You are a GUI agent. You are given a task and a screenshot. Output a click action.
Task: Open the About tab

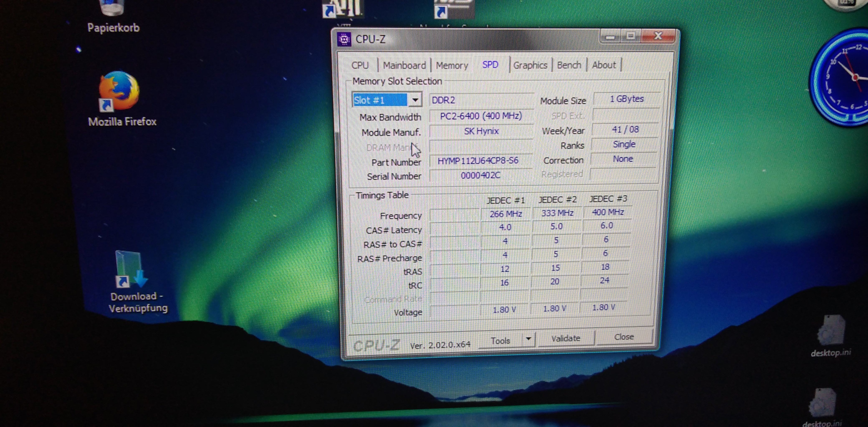point(604,65)
